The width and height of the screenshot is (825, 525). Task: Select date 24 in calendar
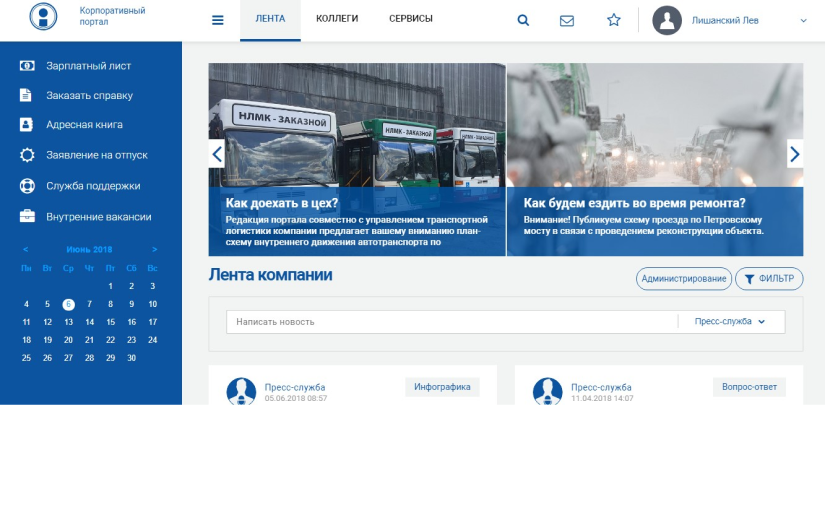[x=153, y=340]
